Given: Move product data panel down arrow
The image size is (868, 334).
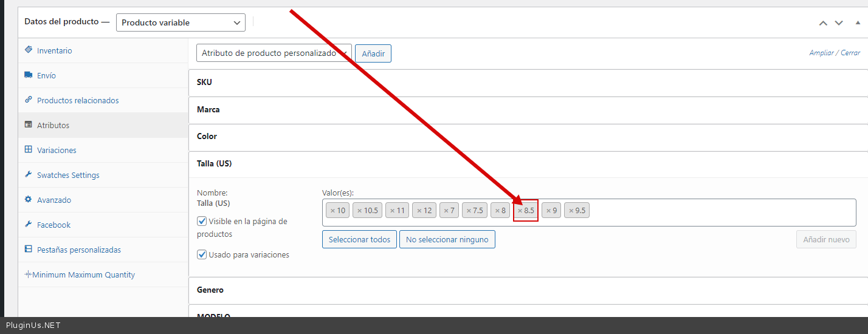Looking at the screenshot, I should click(839, 23).
